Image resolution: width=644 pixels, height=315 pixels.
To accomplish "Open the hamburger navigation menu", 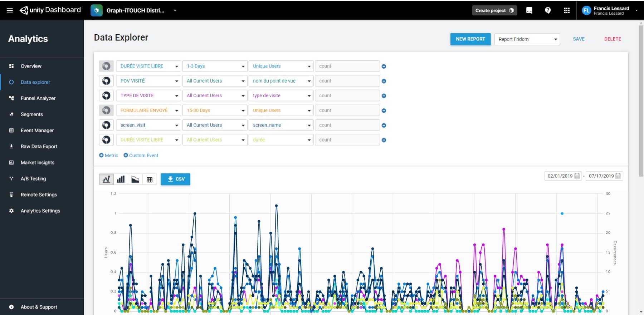I will pos(10,10).
